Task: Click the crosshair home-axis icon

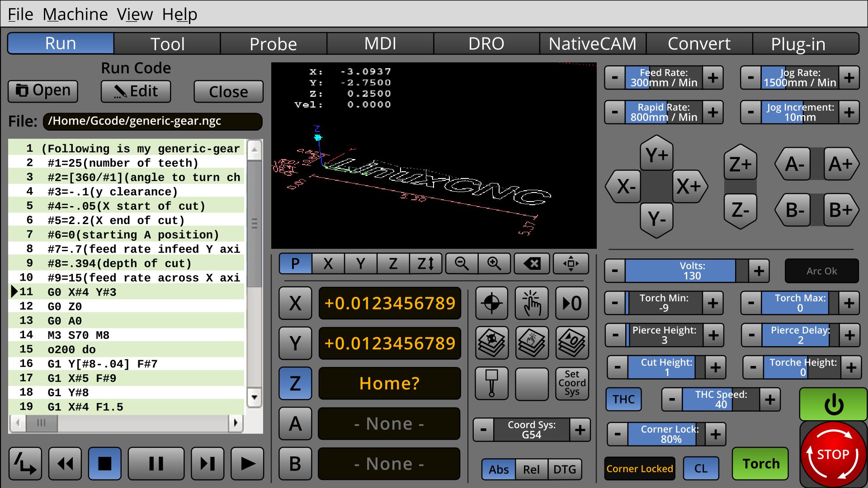Action: (x=492, y=303)
